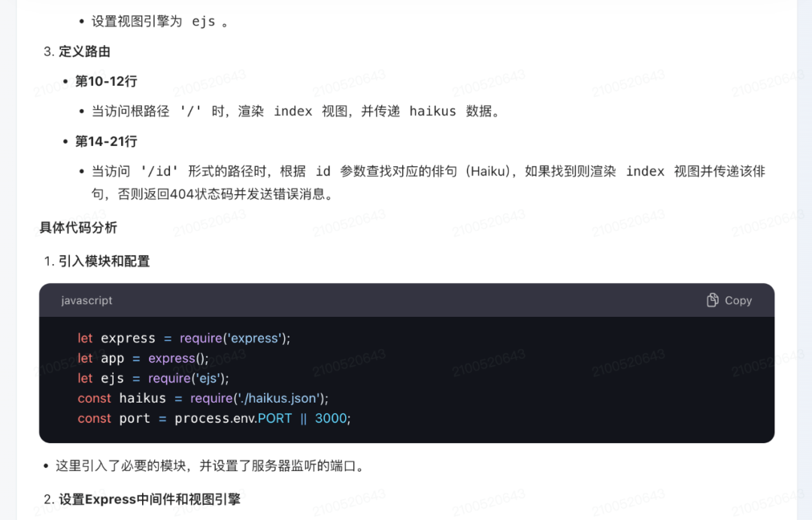Click the constant 'port' declaration line
This screenshot has height=520, width=812.
coord(134,418)
